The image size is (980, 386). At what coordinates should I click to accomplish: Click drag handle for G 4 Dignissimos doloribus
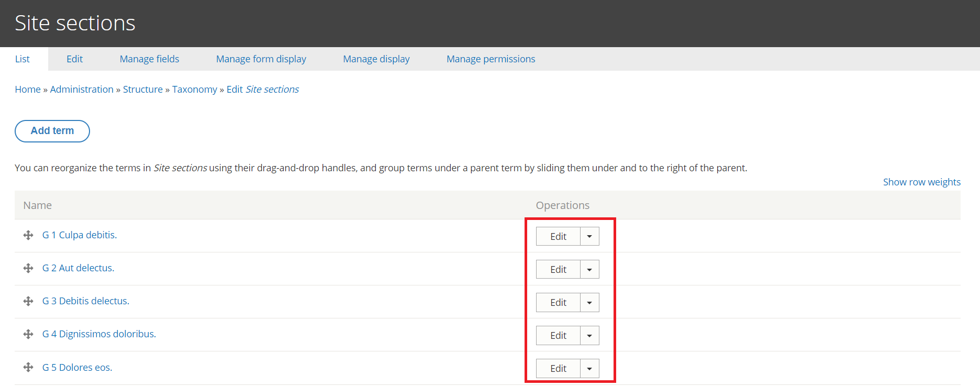[28, 335]
